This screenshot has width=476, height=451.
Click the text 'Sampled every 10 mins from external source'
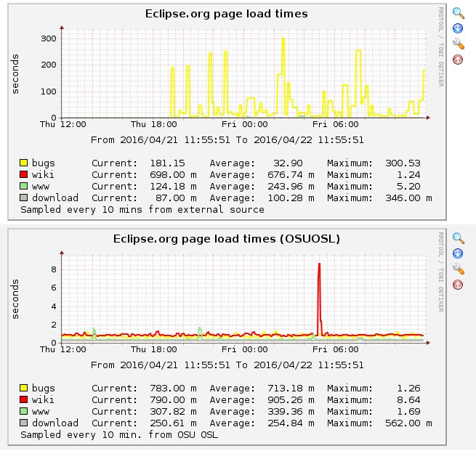pyautogui.click(x=142, y=210)
